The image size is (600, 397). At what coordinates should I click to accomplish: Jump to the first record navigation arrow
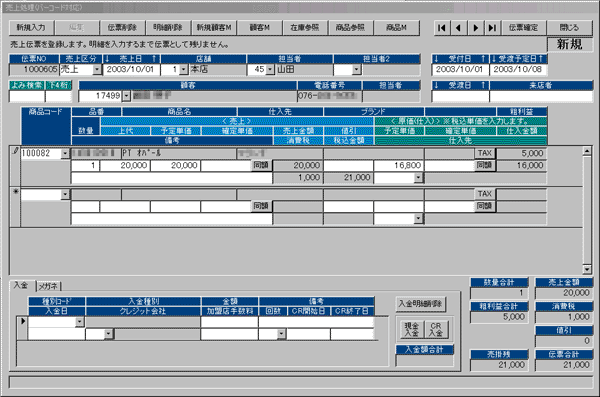tap(442, 28)
